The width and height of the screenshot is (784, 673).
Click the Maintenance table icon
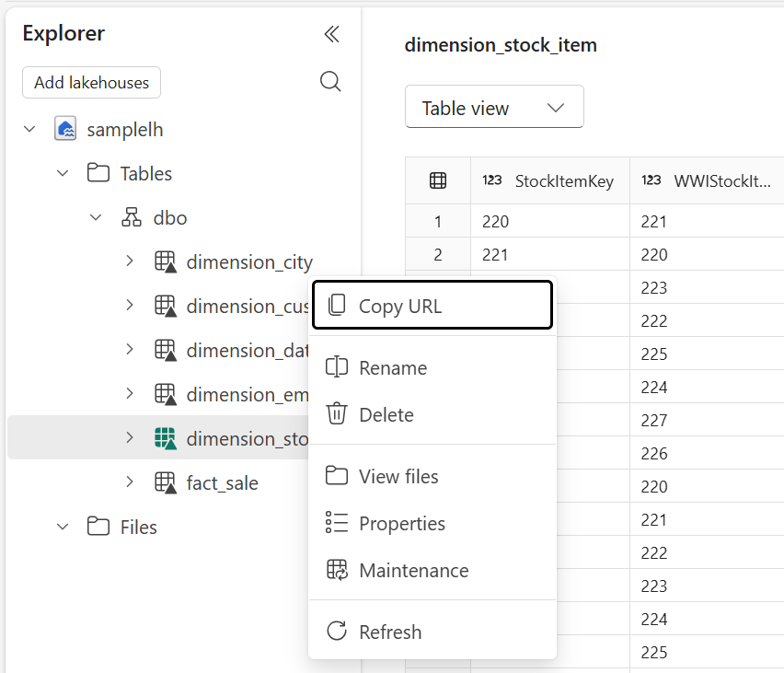(x=335, y=570)
